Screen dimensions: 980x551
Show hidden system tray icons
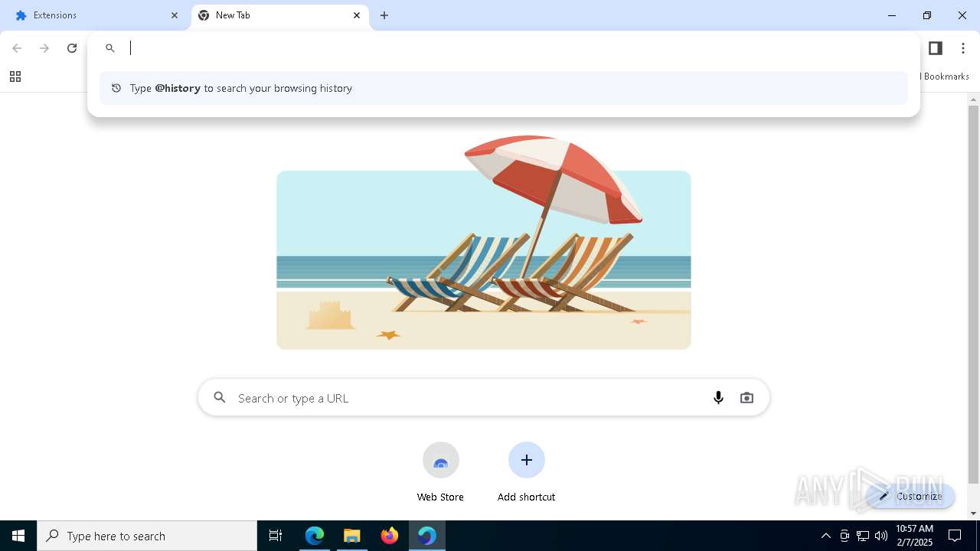tap(825, 536)
